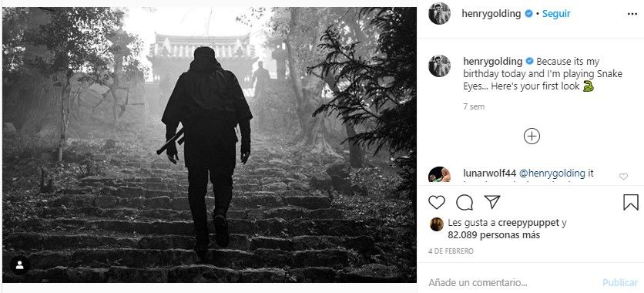Open lunarwolf44's profile link
This screenshot has width=644, height=293.
coord(490,173)
